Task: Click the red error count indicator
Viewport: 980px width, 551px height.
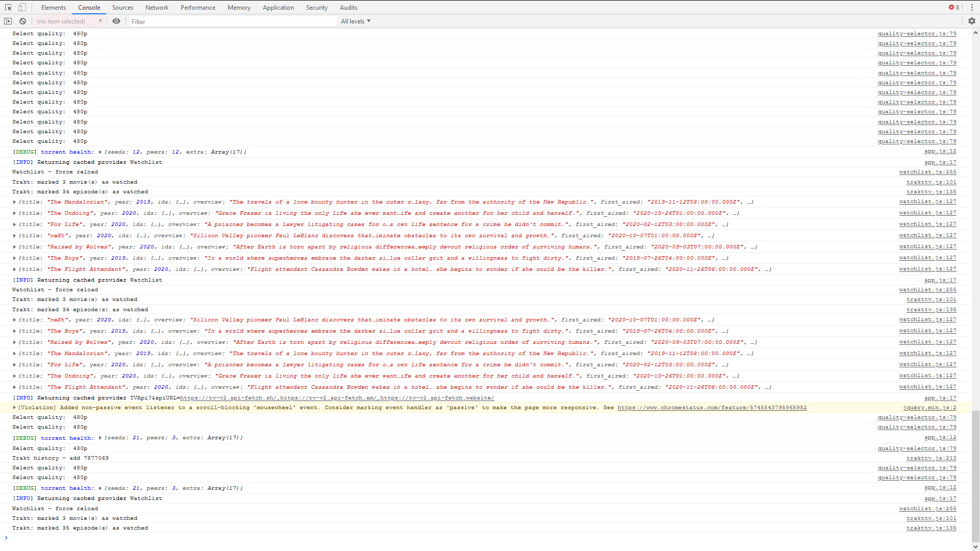Action: pyautogui.click(x=954, y=7)
